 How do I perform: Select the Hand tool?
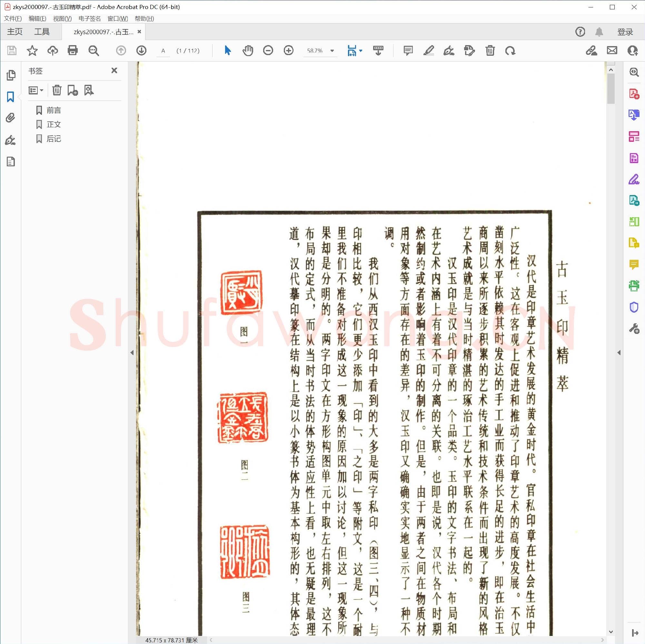247,50
